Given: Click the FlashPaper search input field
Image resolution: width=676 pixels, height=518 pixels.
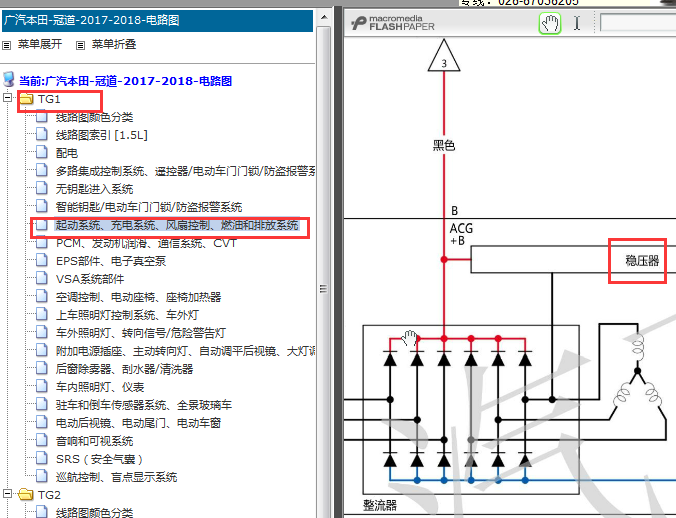Looking at the screenshot, I should click(x=638, y=23).
